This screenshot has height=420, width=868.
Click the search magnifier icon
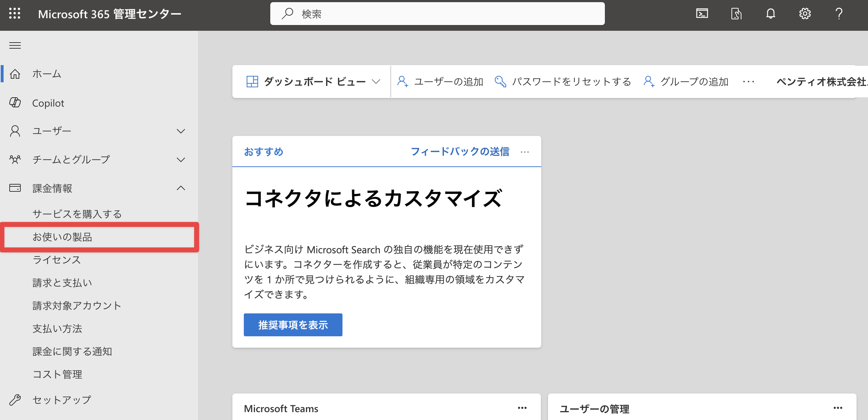coord(287,14)
